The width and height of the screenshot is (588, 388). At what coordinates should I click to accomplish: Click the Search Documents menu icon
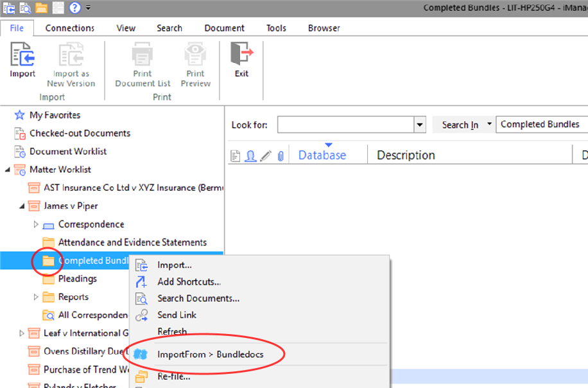click(141, 299)
